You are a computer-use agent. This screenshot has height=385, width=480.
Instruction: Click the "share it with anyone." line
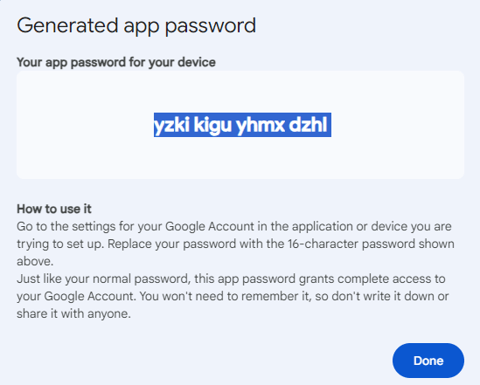point(74,314)
